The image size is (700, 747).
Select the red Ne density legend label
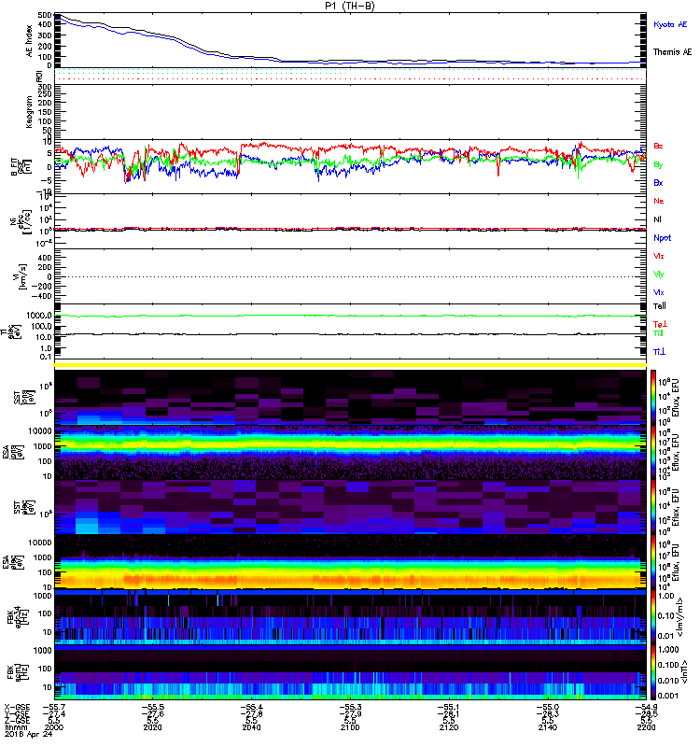(659, 201)
